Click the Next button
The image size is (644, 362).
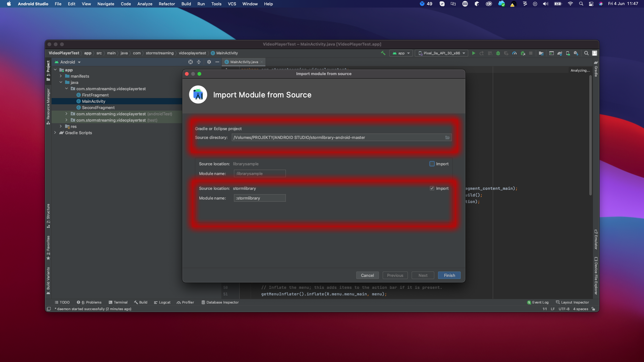click(x=423, y=275)
